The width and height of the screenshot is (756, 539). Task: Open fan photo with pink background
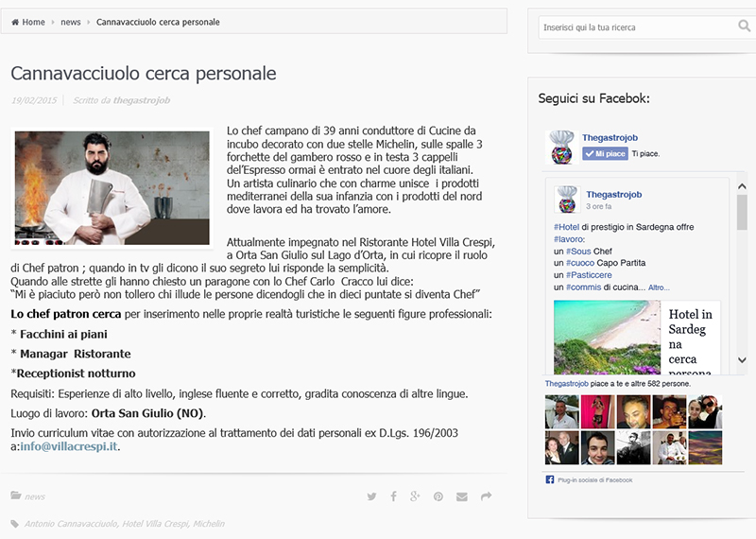coord(598,411)
